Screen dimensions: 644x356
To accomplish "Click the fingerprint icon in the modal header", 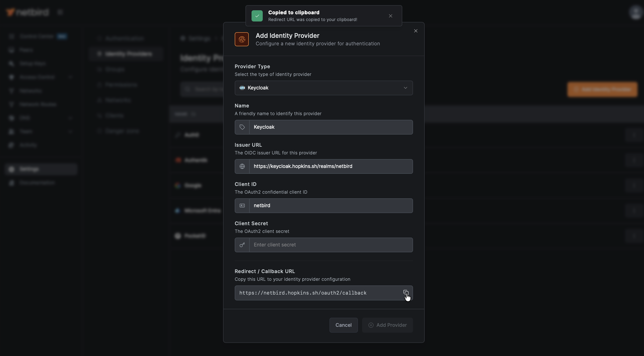I will point(241,39).
